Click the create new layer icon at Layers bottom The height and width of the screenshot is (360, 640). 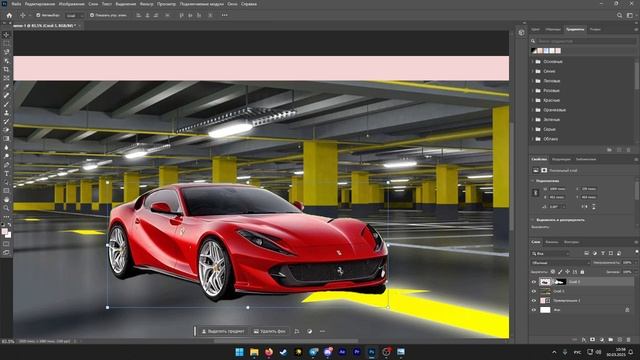[620, 339]
